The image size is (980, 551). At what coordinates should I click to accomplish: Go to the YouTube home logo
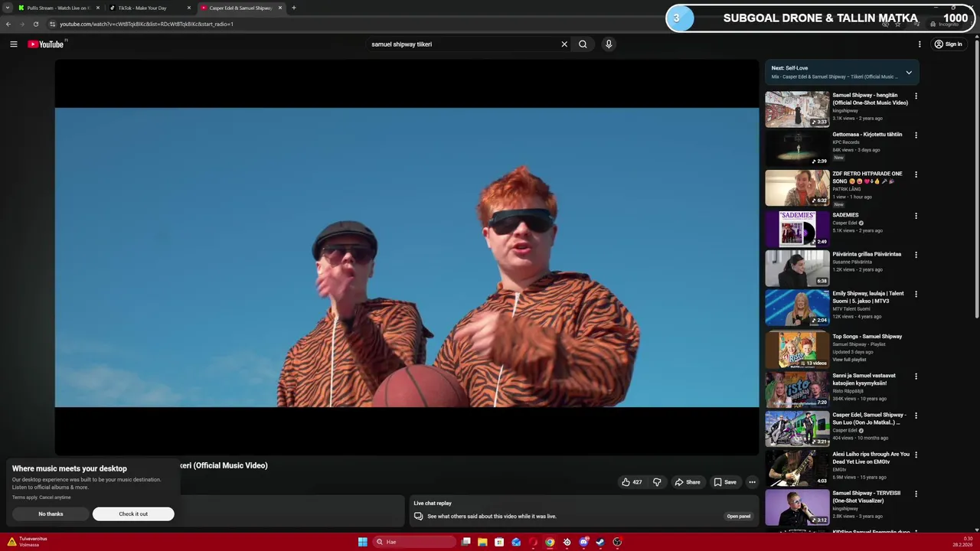click(46, 44)
